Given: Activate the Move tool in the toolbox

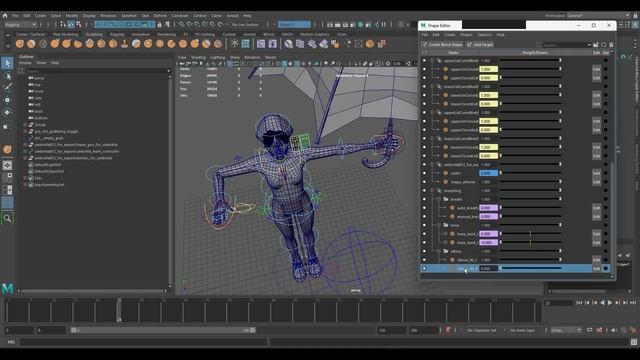Looking at the screenshot, I should tap(7, 100).
